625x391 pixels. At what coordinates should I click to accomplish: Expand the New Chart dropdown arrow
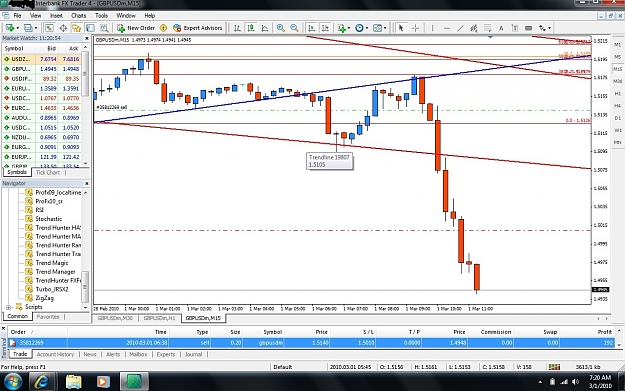point(18,28)
